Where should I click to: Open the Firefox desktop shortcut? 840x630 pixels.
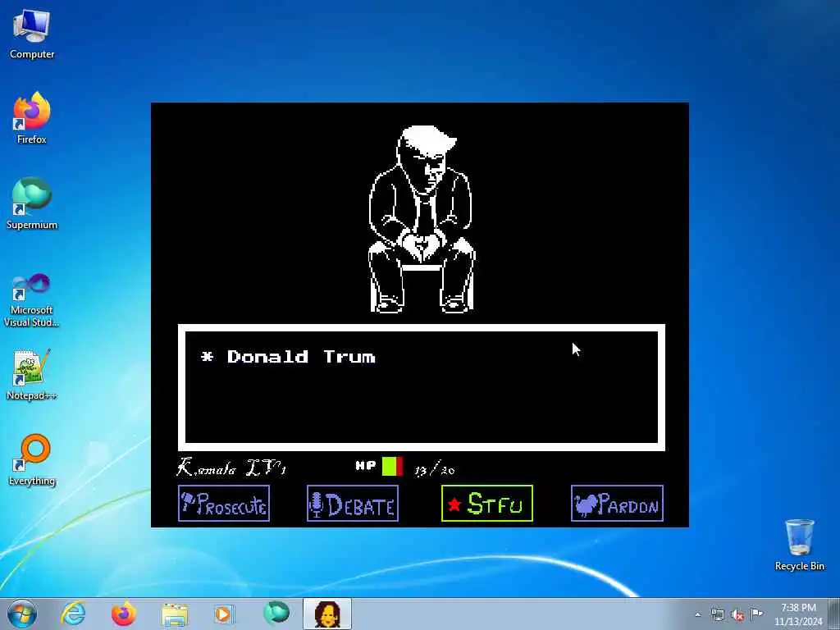(32, 118)
